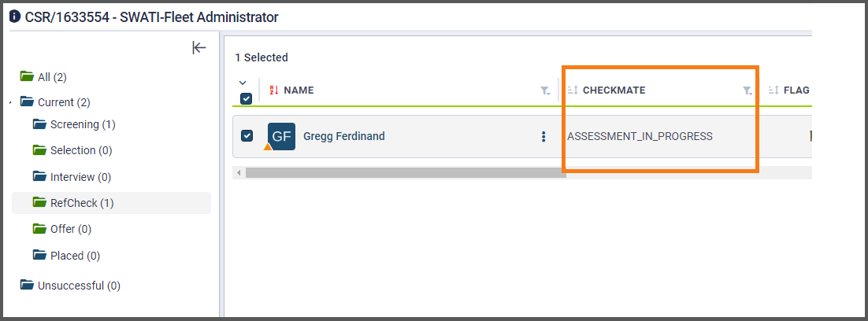Expand selection options chevron above header checkbox
Image resolution: width=868 pixels, height=321 pixels.
[x=243, y=83]
